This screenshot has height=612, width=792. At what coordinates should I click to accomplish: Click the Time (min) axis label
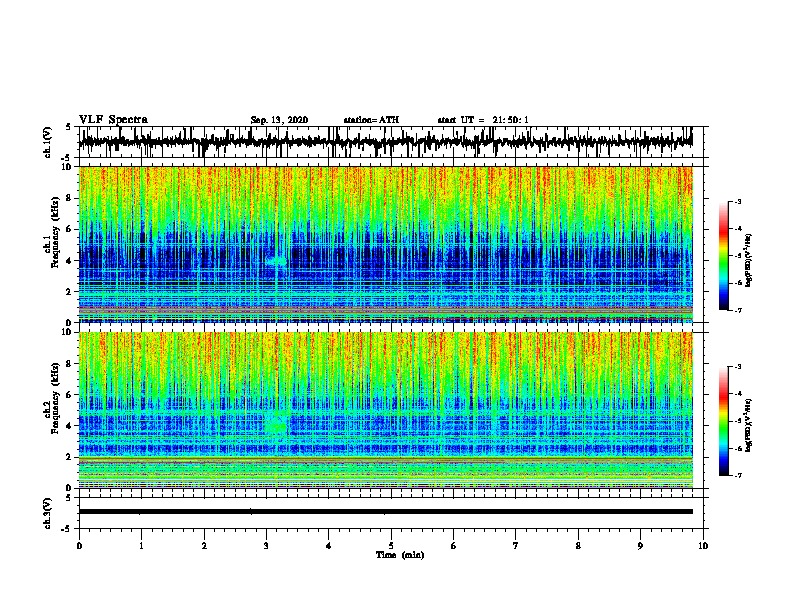tap(400, 555)
